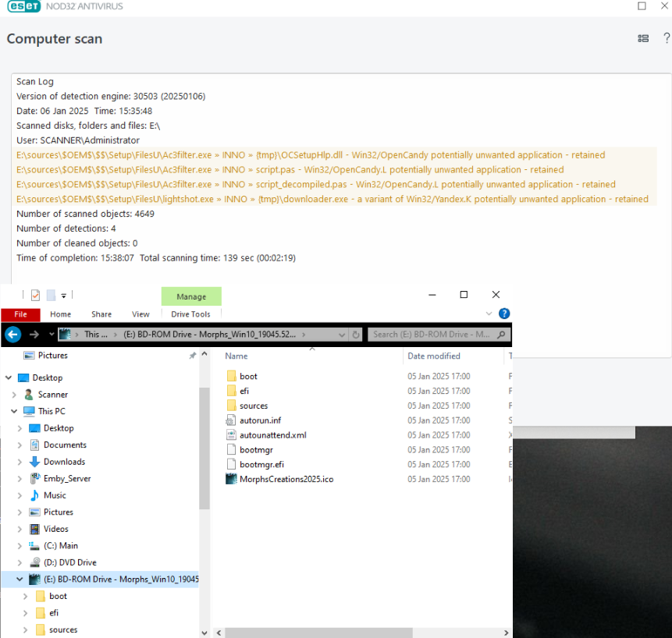The height and width of the screenshot is (638, 672).
Task: Expand the Documents tree node
Action: click(x=20, y=445)
